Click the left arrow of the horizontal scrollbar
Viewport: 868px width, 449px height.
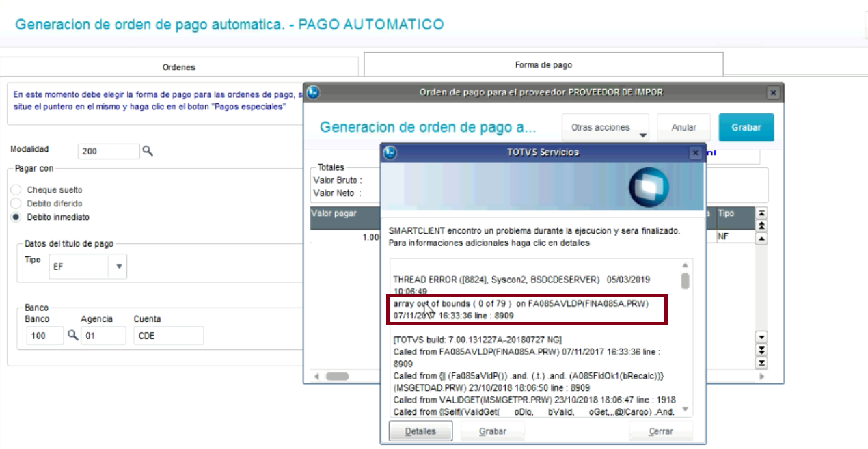pyautogui.click(x=316, y=377)
